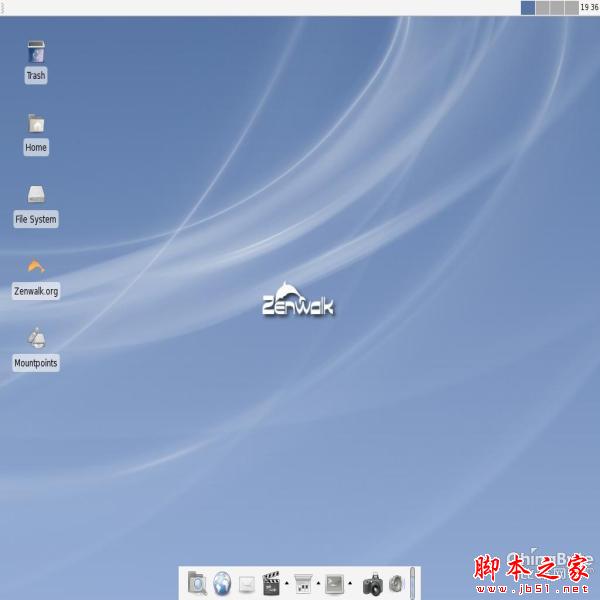Open the Mountpoints desktop icon
The image size is (600, 600).
point(37,338)
